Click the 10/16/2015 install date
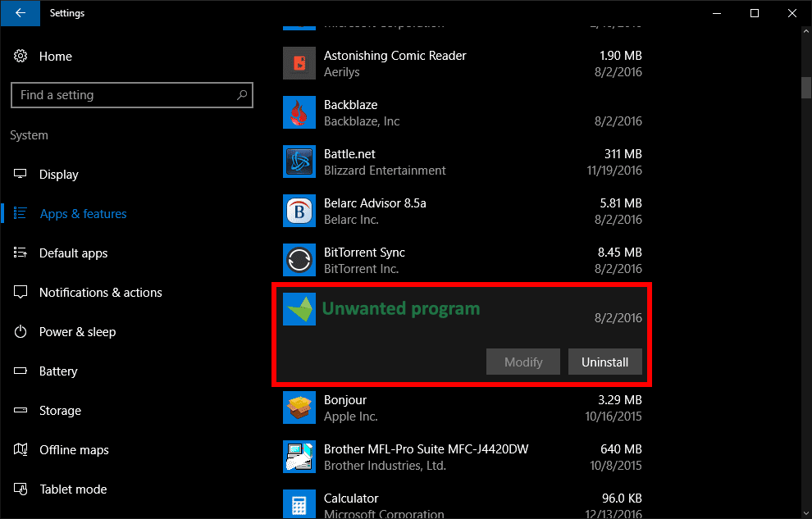 tap(614, 416)
